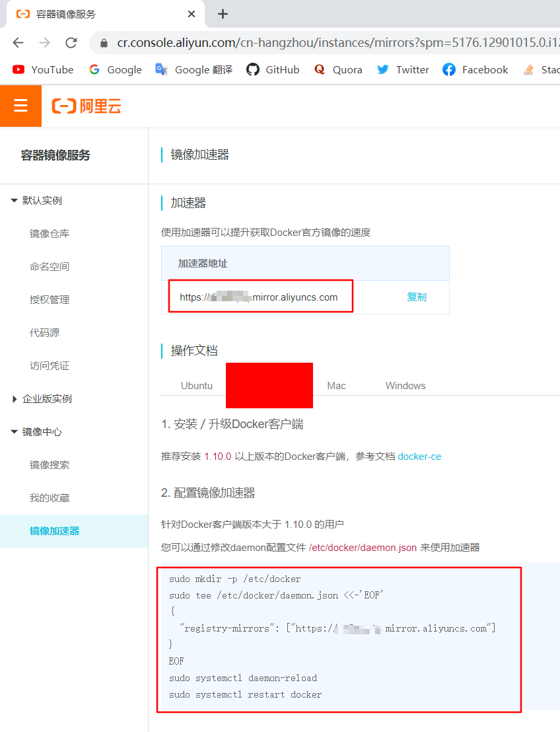Screen dimensions: 560x732
Task: Go forward to the next page
Action: tap(45, 43)
